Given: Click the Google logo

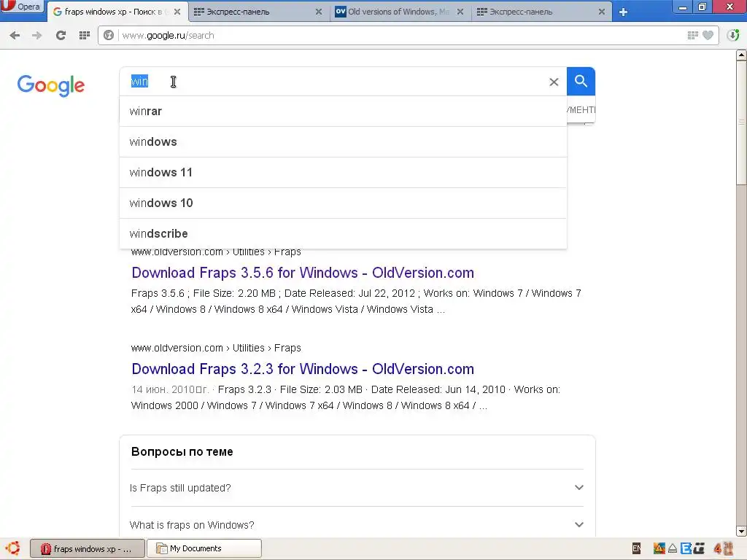Looking at the screenshot, I should (x=51, y=85).
